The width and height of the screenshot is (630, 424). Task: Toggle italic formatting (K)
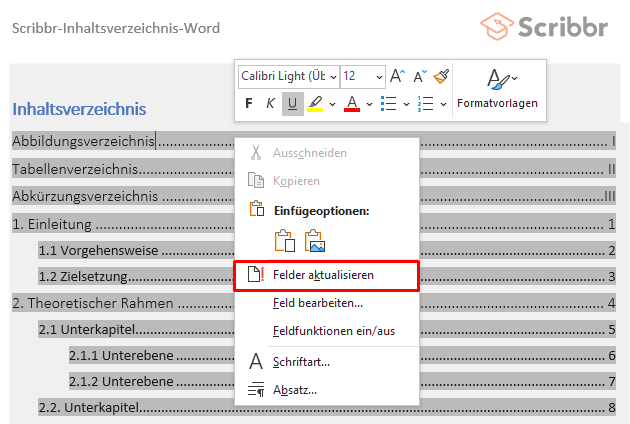[x=270, y=103]
